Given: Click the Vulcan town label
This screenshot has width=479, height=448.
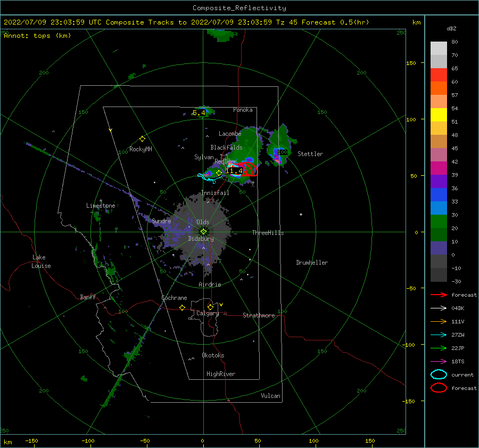Looking at the screenshot, I should (x=271, y=396).
